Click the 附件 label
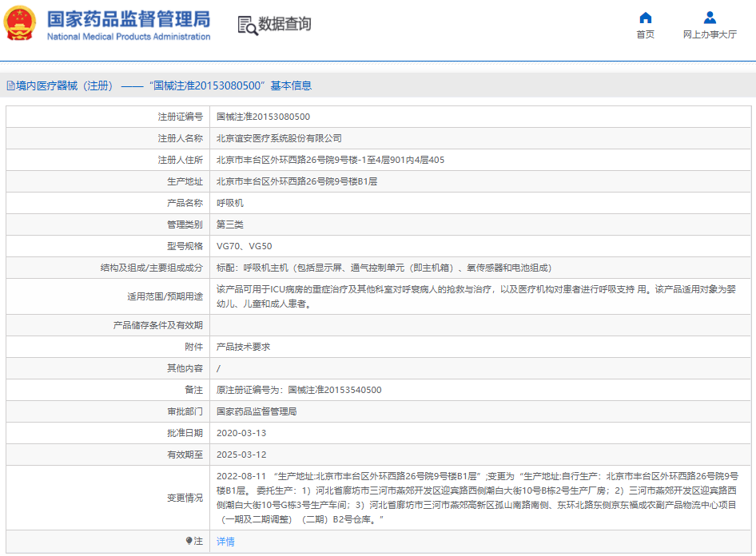The height and width of the screenshot is (556, 756). coord(194,347)
